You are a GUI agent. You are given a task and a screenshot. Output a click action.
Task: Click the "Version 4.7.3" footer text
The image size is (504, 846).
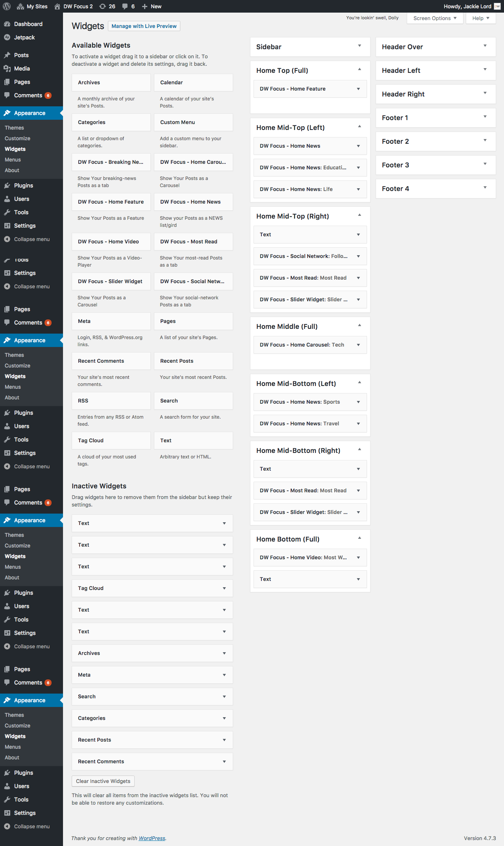click(480, 838)
